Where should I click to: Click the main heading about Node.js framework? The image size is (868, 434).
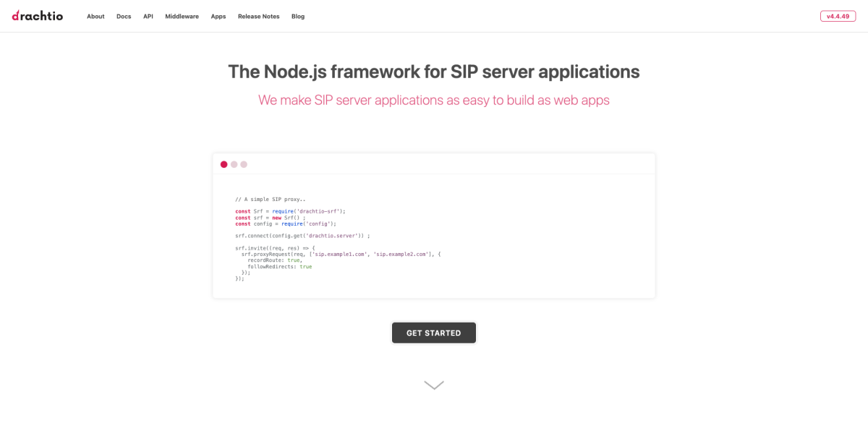point(434,72)
